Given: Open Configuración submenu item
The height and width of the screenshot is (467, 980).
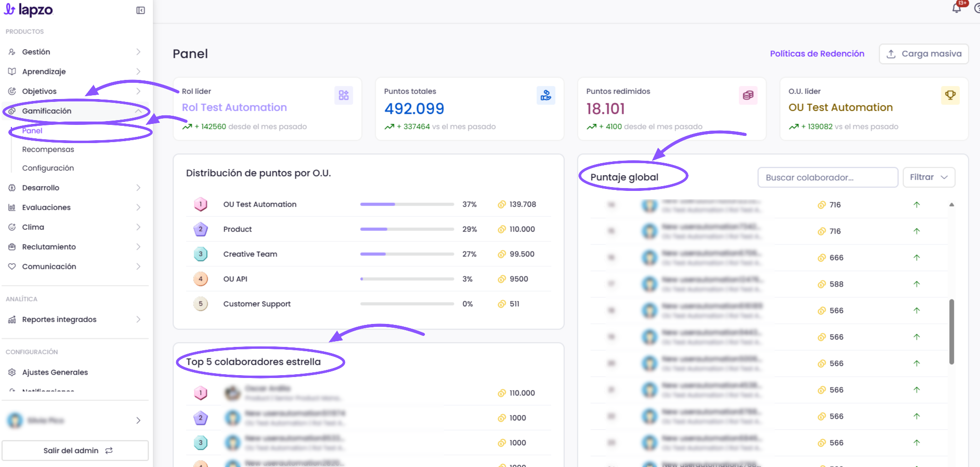Looking at the screenshot, I should 48,168.
